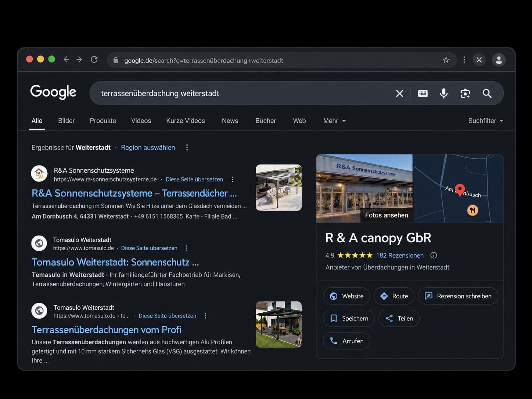Expand the Mehr dropdown

click(x=334, y=121)
